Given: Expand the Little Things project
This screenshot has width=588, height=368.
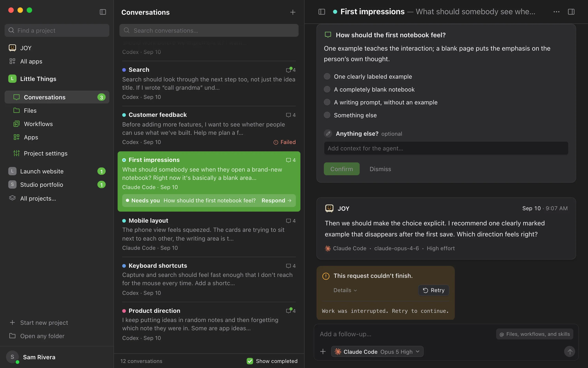Looking at the screenshot, I should (57, 79).
